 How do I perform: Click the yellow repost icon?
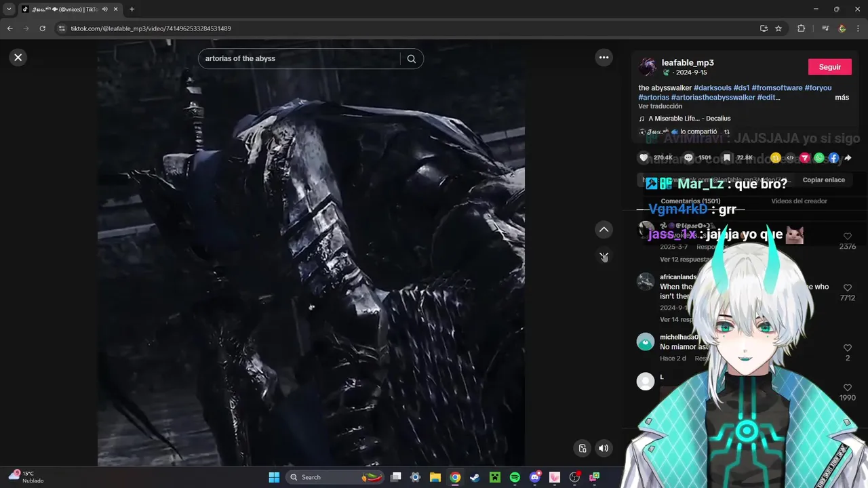pos(776,158)
